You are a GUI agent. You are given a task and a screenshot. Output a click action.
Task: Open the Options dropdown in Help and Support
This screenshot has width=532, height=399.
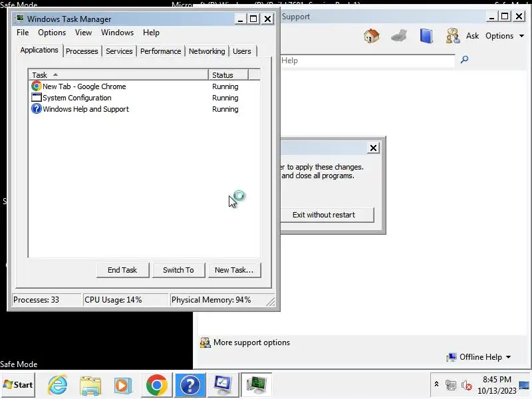click(505, 36)
